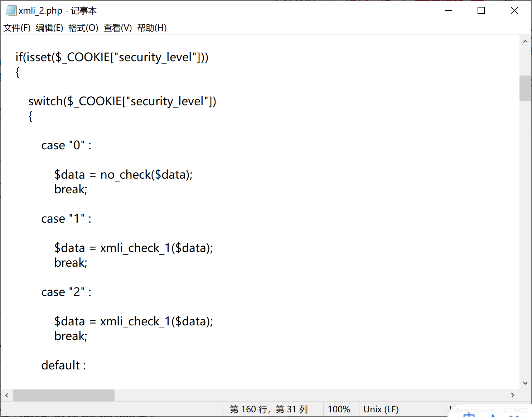Click the opening brace below if(isset

click(x=17, y=72)
